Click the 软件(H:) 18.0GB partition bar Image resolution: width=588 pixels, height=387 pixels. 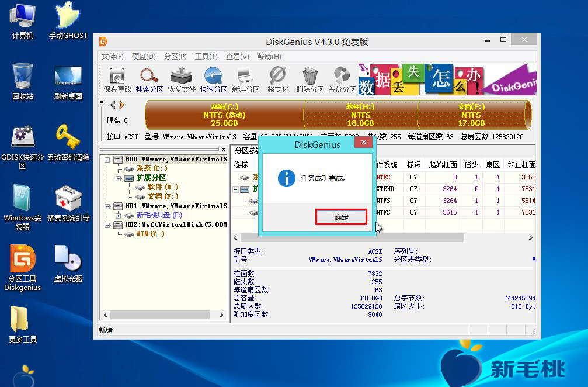360,115
